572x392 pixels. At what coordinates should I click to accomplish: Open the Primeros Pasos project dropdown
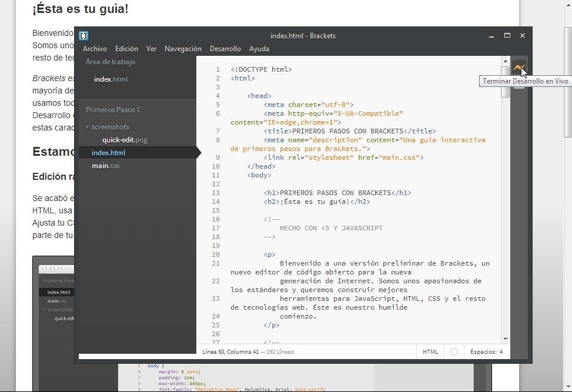point(113,110)
